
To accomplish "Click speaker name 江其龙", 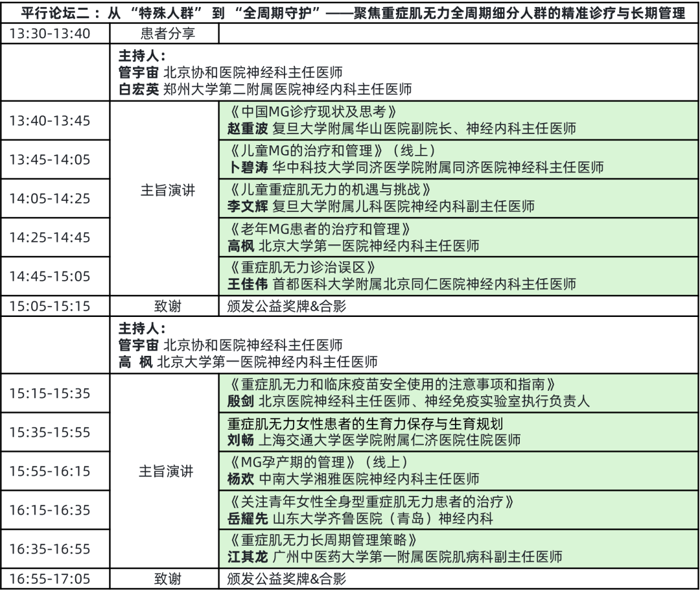I will tap(248, 557).
